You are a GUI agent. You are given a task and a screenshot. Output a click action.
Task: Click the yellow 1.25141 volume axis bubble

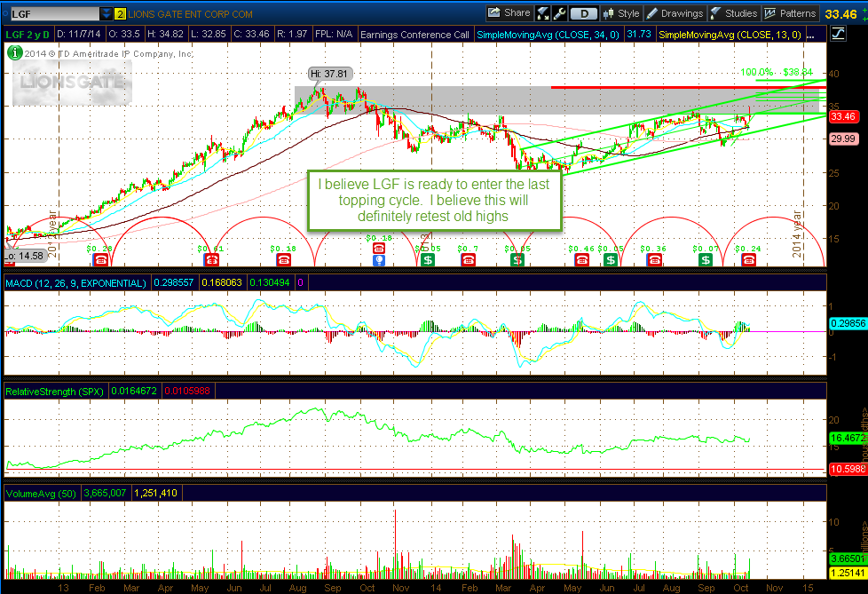click(x=848, y=573)
